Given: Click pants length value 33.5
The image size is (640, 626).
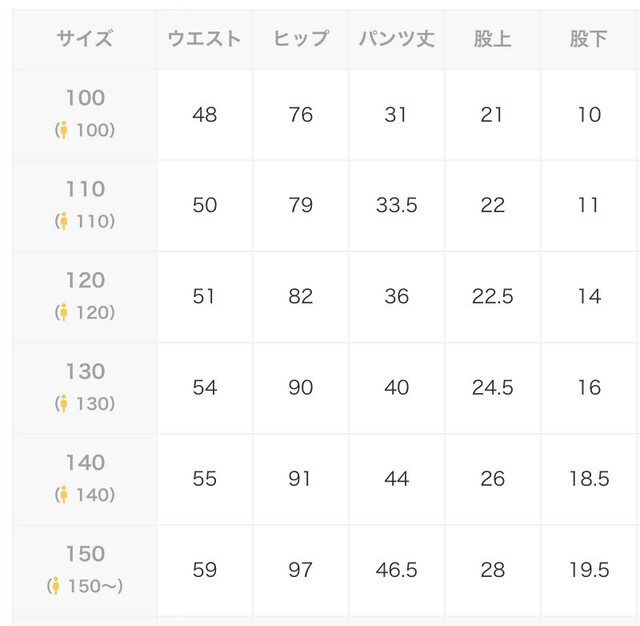Looking at the screenshot, I should [x=396, y=205].
